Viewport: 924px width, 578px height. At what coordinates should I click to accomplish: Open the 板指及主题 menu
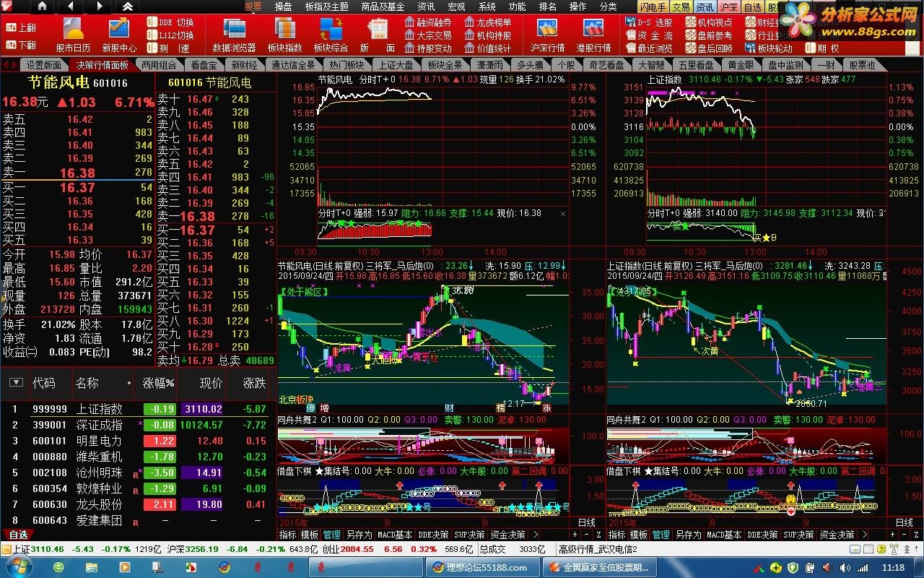coord(326,7)
